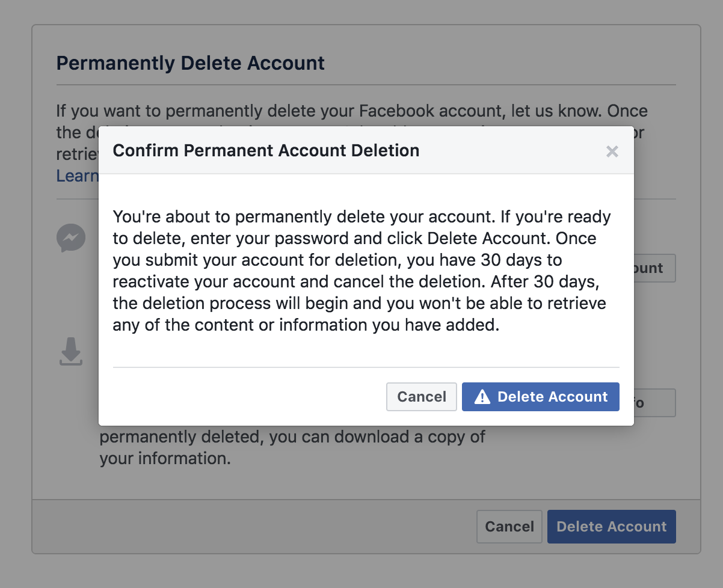The width and height of the screenshot is (723, 588).
Task: Click the dimmed Cancel button in page footer
Action: pyautogui.click(x=509, y=527)
